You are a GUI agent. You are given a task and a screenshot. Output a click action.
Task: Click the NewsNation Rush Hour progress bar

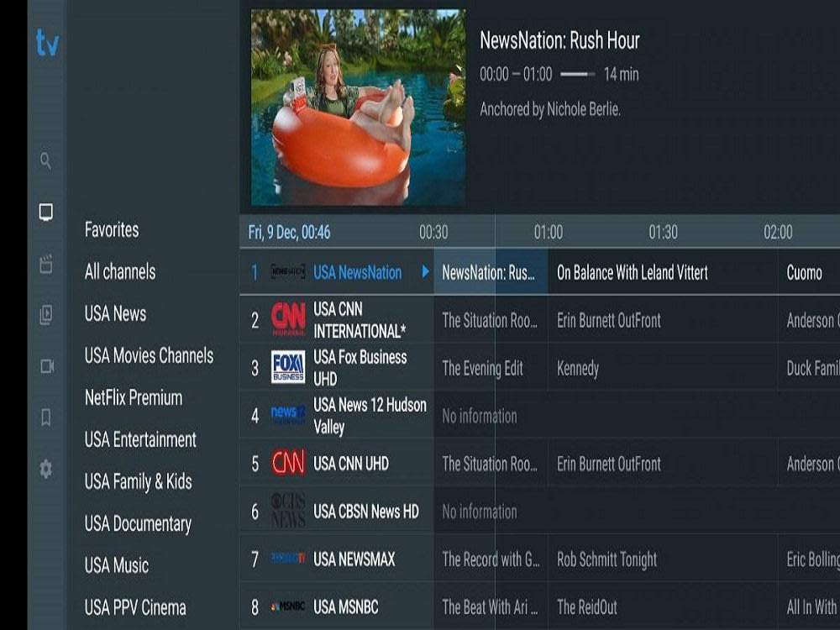[578, 75]
